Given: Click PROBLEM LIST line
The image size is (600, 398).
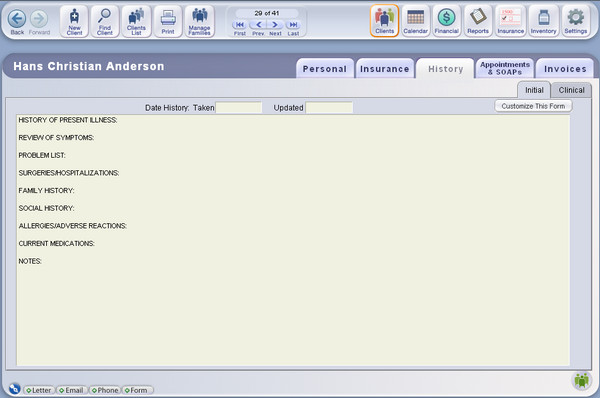Looking at the screenshot, I should pos(42,155).
